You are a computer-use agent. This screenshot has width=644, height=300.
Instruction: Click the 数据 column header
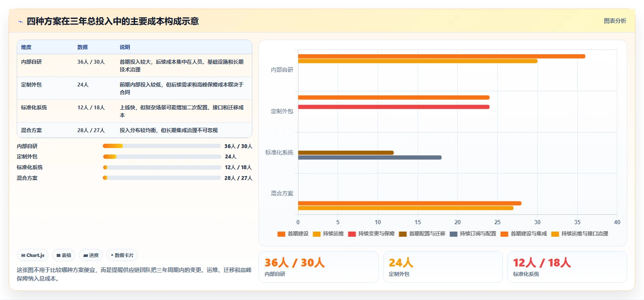point(83,47)
